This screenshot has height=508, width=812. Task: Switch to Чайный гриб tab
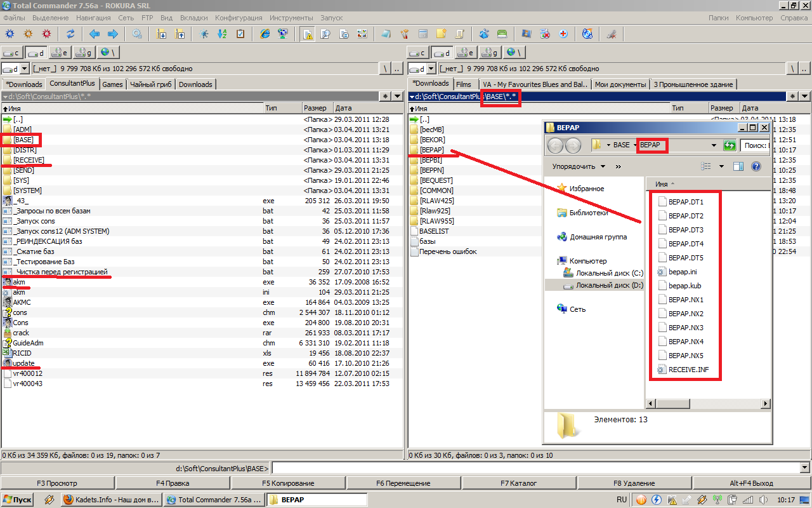point(151,84)
